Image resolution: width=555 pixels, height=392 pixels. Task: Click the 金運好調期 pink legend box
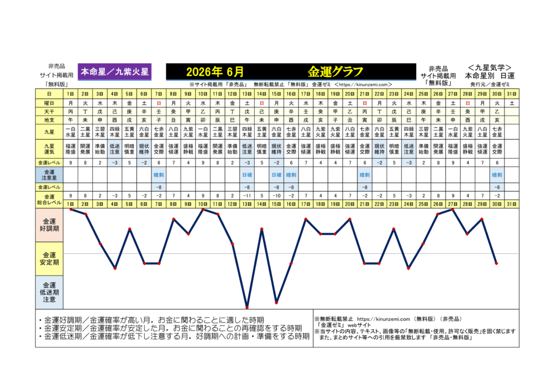click(x=49, y=225)
